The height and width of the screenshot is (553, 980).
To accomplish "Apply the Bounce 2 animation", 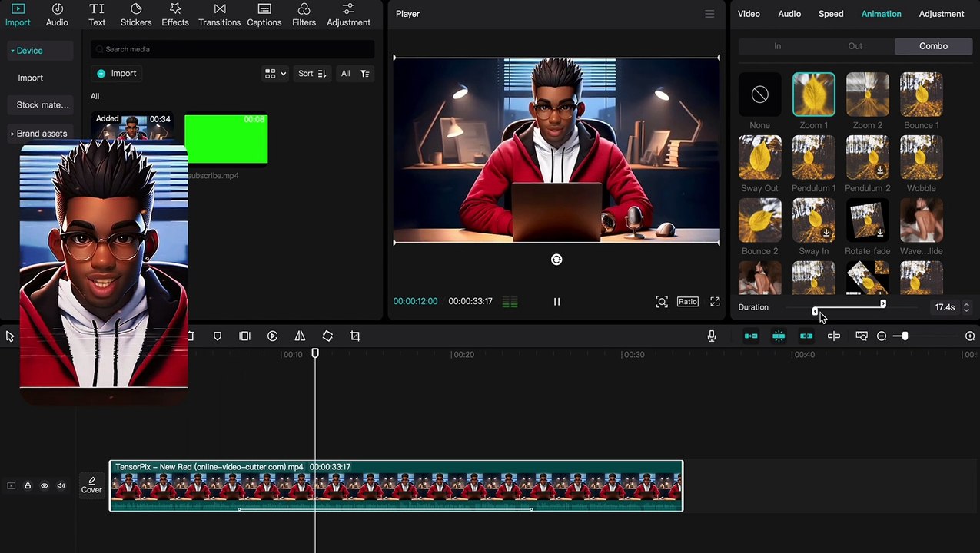I will [760, 220].
